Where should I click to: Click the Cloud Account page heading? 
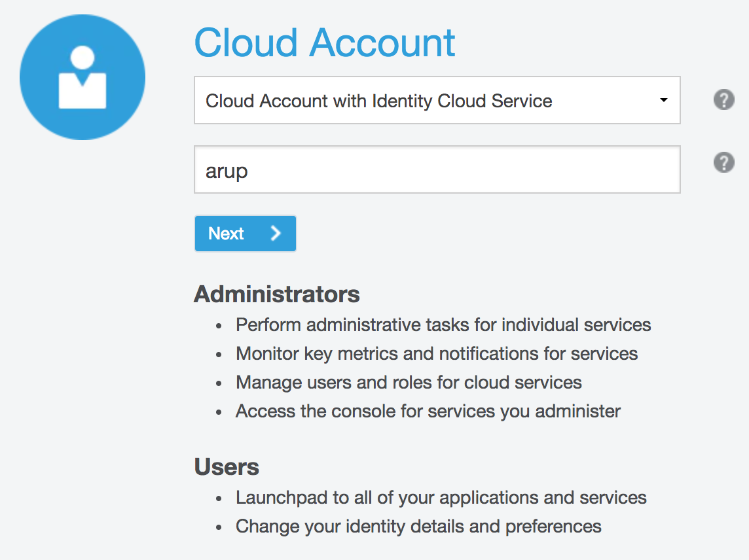tap(325, 43)
